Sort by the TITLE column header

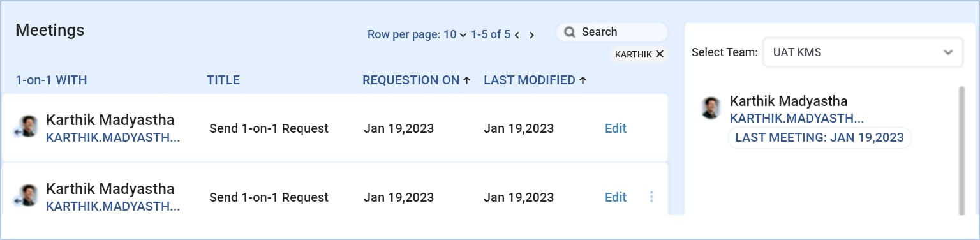[x=223, y=80]
